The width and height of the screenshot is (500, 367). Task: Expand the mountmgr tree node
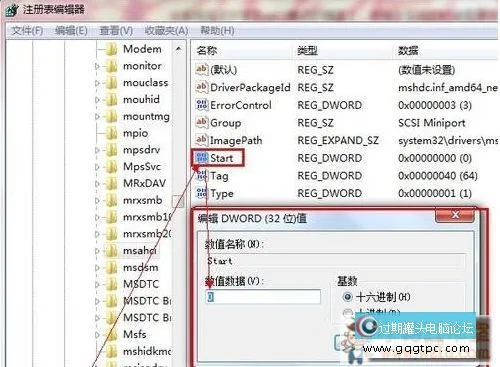[x=97, y=117]
